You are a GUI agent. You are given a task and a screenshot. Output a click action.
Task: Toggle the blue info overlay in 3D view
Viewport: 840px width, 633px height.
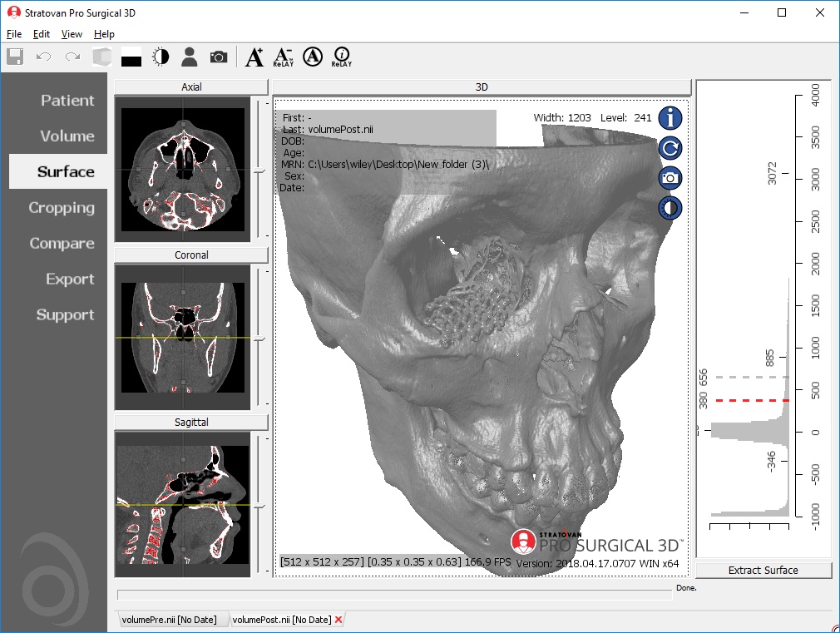[x=670, y=118]
